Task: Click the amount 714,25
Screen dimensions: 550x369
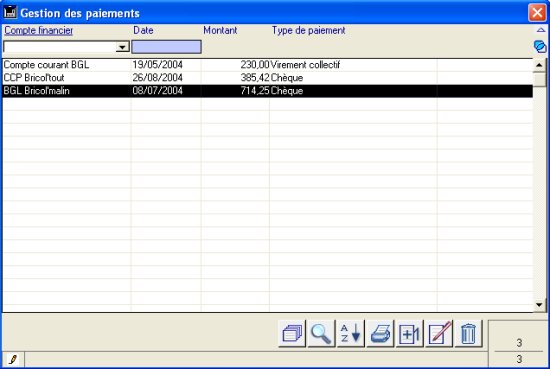Action: [x=255, y=91]
